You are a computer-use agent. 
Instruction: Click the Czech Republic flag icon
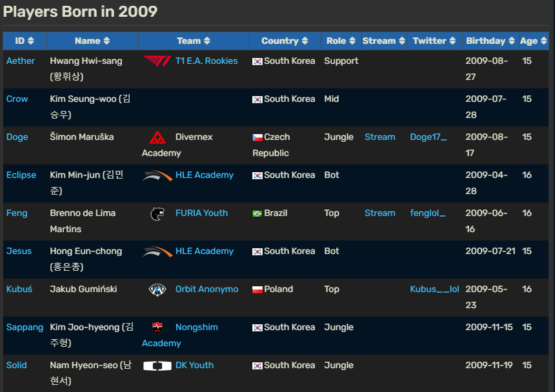coord(257,137)
